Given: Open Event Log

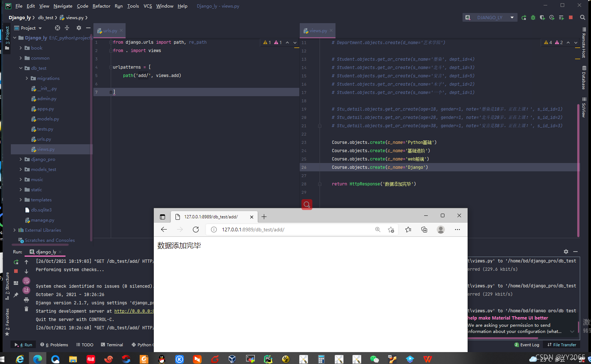Looking at the screenshot, I should click(x=527, y=345).
